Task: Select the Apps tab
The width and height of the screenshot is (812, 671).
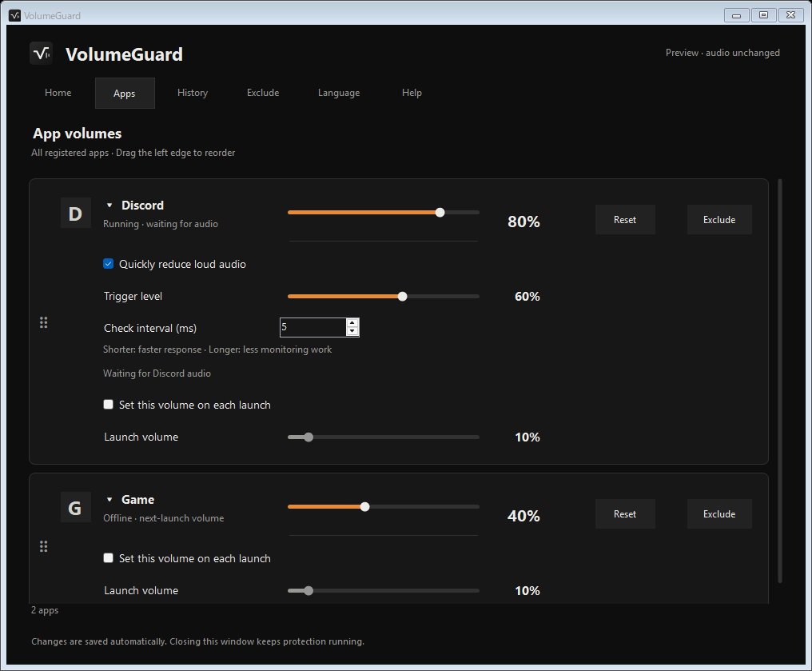Action: click(125, 94)
